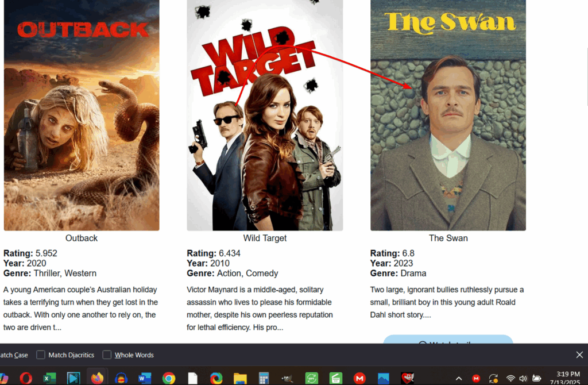The height and width of the screenshot is (385, 588).
Task: Enable the Whole Words checkbox
Action: pyautogui.click(x=107, y=355)
